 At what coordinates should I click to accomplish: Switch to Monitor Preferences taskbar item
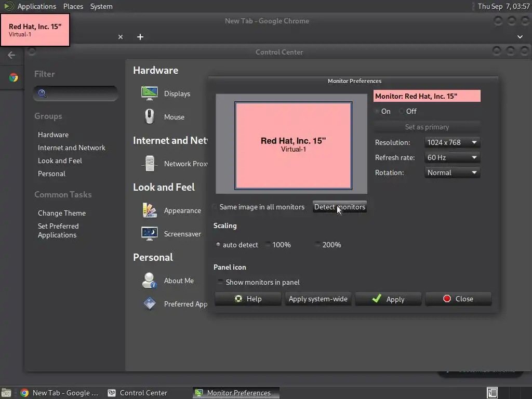click(236, 393)
